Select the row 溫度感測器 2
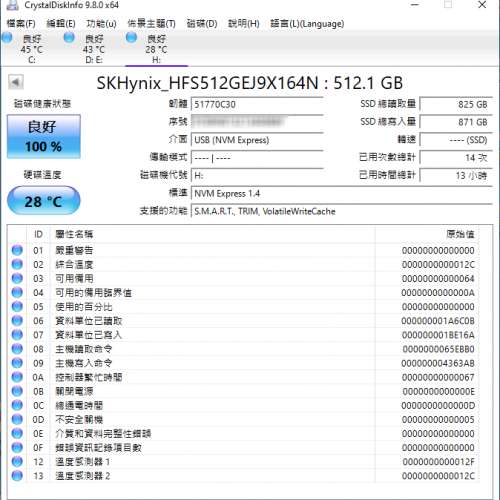 [x=243, y=476]
